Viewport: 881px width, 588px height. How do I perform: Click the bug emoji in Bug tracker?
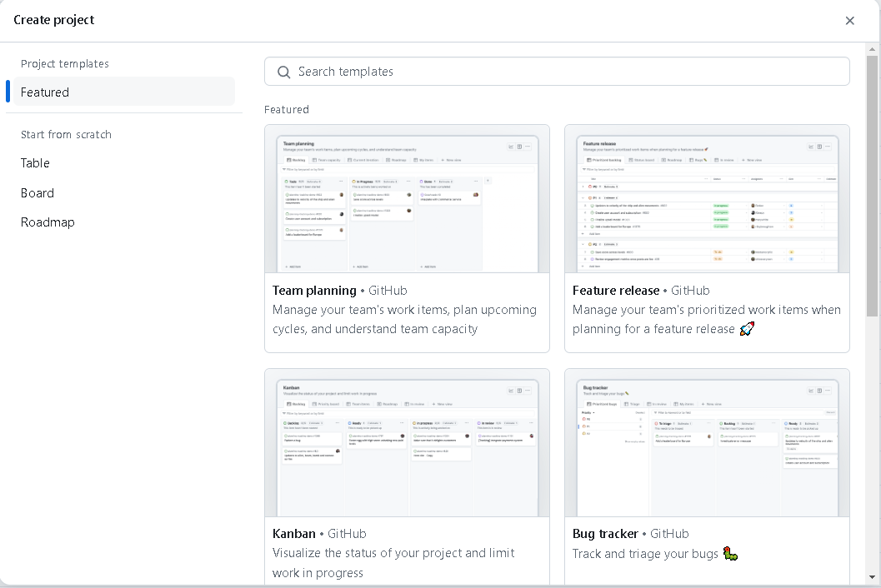point(730,554)
